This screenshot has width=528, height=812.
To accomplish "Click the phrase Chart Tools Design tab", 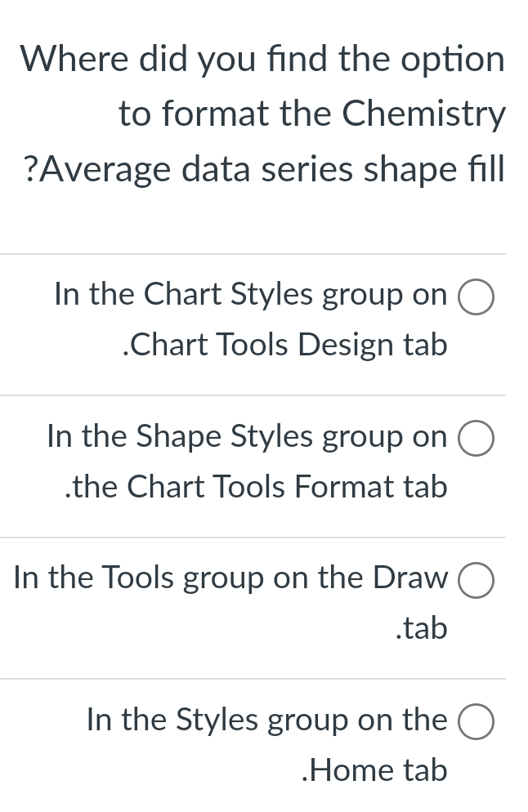I will [x=289, y=345].
